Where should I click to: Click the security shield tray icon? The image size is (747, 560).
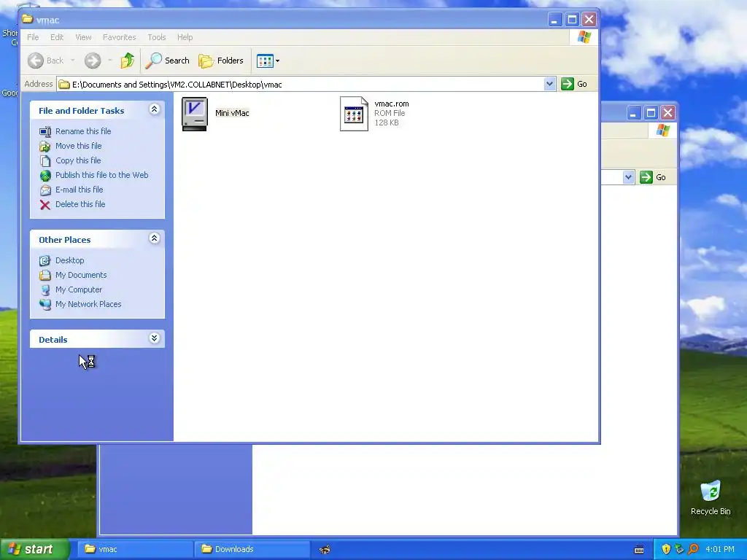click(x=666, y=549)
